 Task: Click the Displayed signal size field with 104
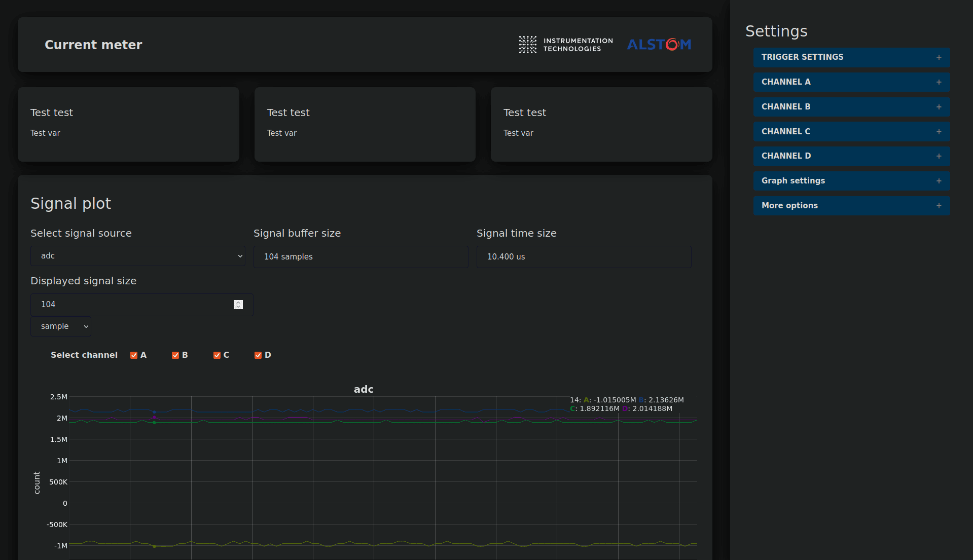142,305
